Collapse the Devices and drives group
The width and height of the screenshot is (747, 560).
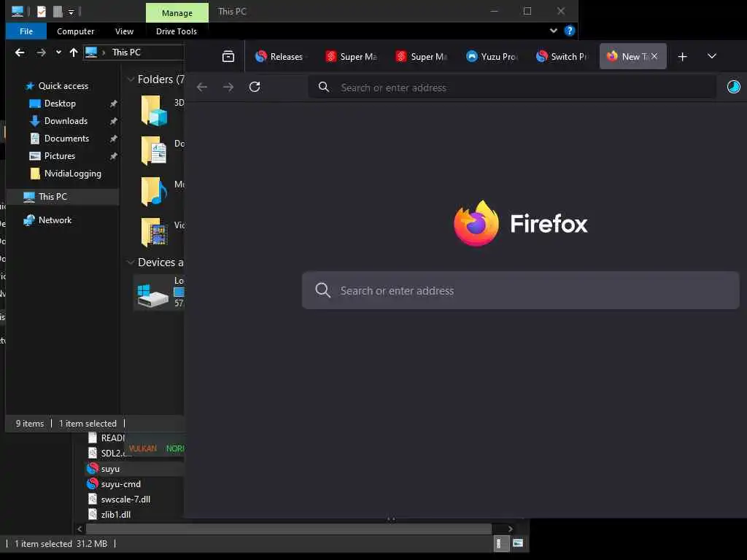131,262
